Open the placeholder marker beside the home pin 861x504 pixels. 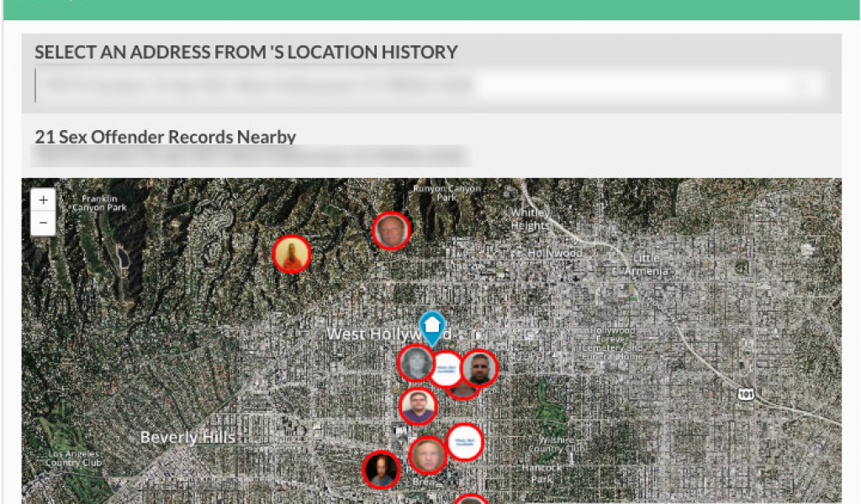tap(446, 369)
